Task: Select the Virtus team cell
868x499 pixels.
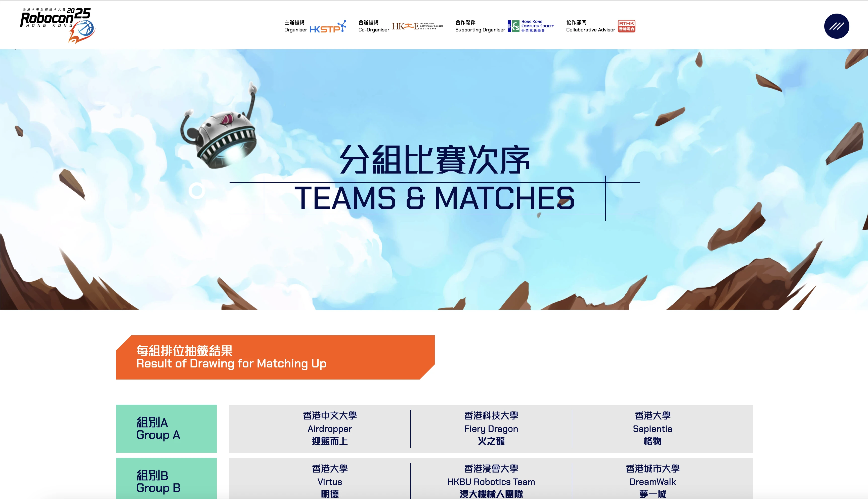Action: 330,481
